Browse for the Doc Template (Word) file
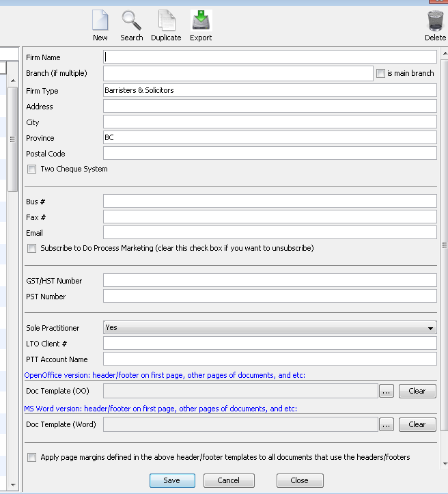This screenshot has height=494, width=448. 387,424
